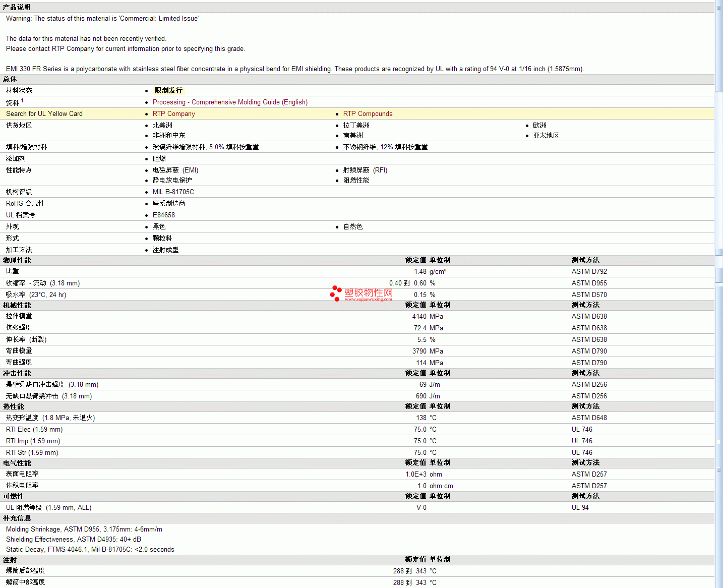Select the 限制发行 material status value
723x588 pixels.
[168, 90]
